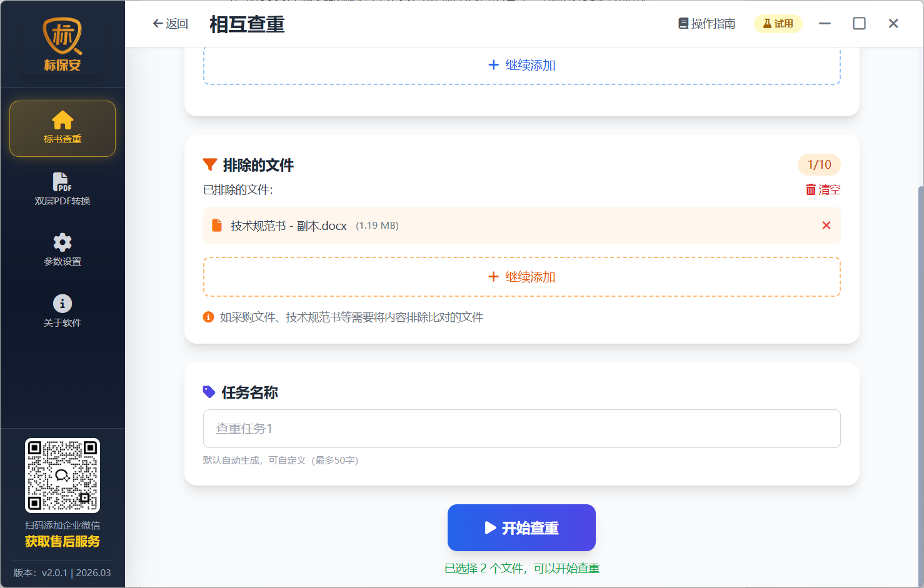924x588 pixels.
Task: Go back using 返回 arrow
Action: (x=170, y=24)
